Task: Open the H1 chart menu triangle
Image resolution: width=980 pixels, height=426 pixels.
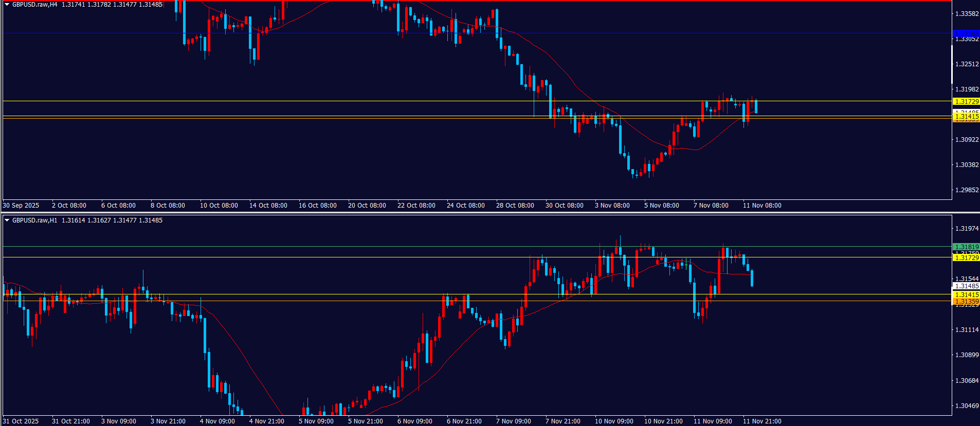Action: tap(7, 220)
